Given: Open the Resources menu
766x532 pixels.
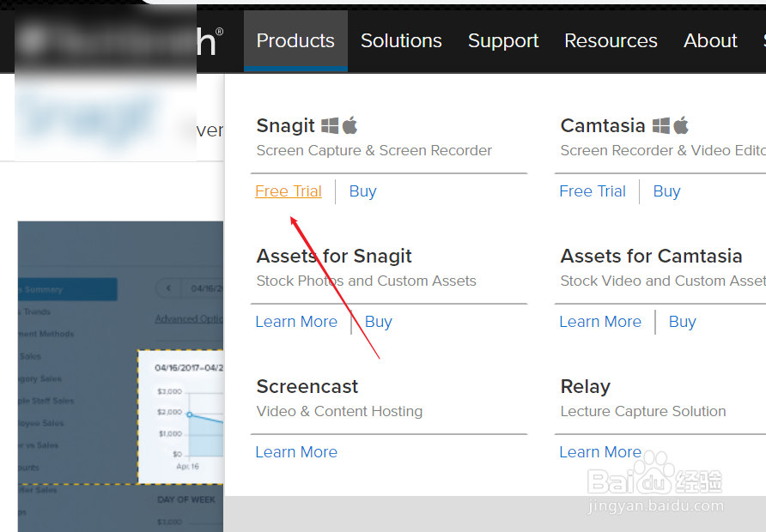Looking at the screenshot, I should (611, 40).
